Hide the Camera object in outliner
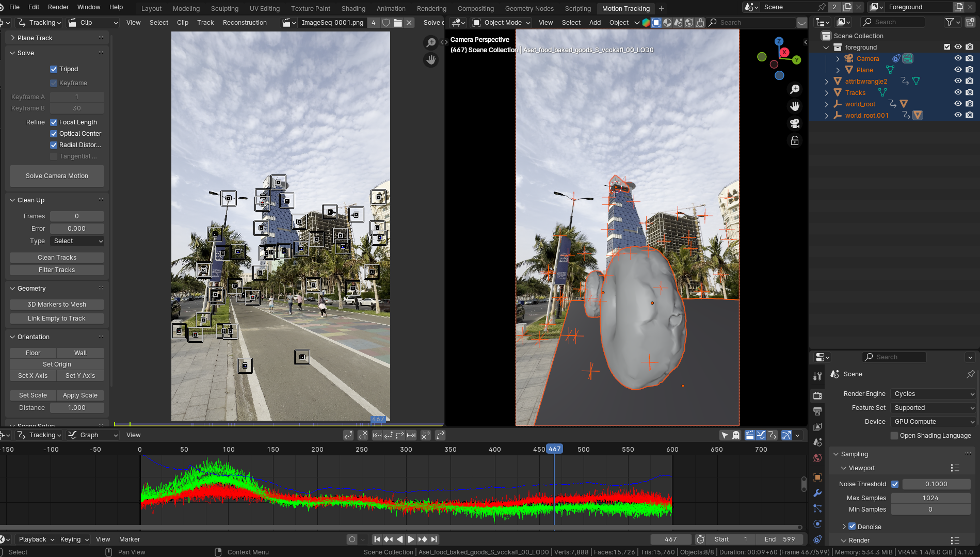Screen dimensions: 980x557 958,58
